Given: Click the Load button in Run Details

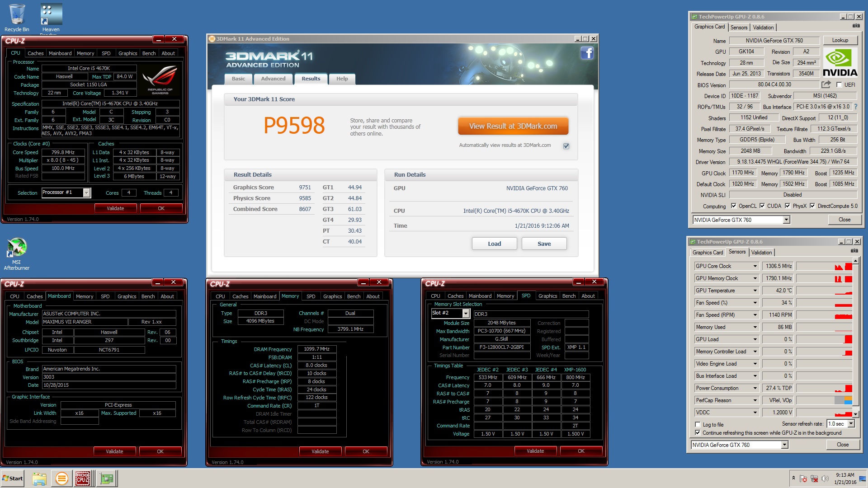Looking at the screenshot, I should click(494, 244).
